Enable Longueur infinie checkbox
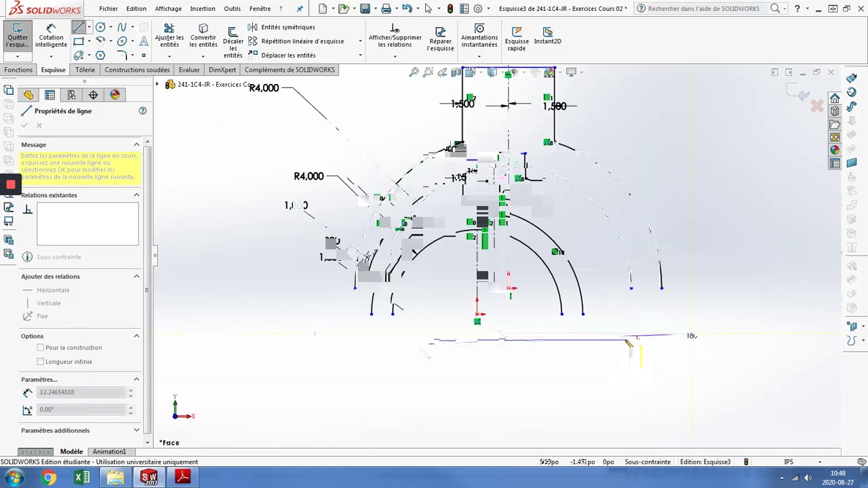The image size is (868, 488). (40, 362)
